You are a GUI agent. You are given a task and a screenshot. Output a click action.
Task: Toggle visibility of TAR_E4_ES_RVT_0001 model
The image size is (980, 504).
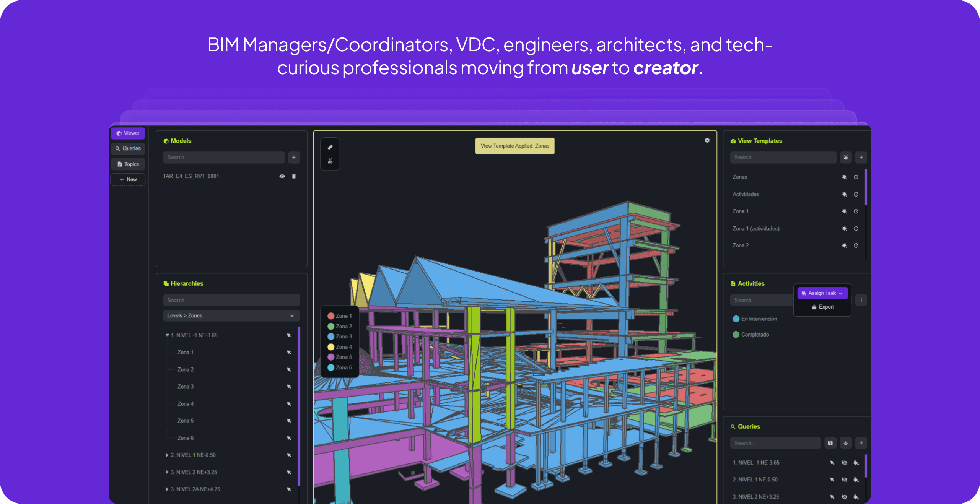tap(282, 176)
